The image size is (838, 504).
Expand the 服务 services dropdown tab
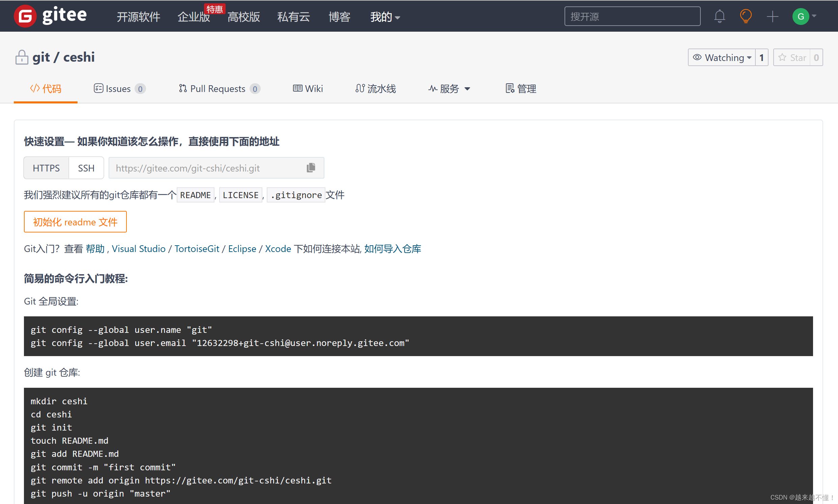[x=449, y=89]
